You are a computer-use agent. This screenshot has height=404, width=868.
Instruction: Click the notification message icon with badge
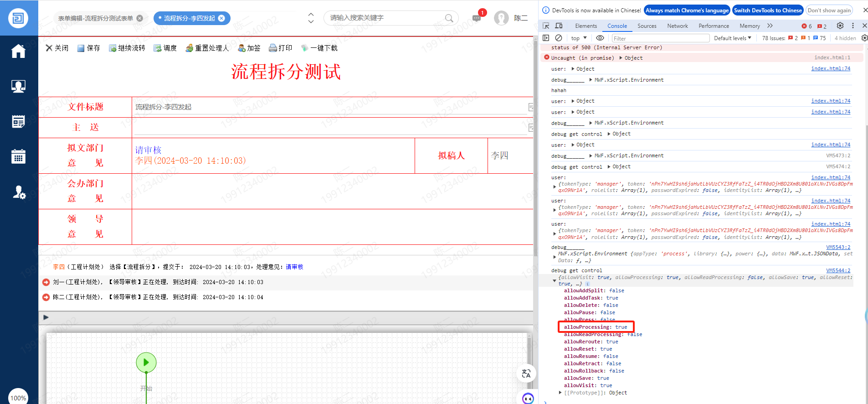(x=477, y=18)
